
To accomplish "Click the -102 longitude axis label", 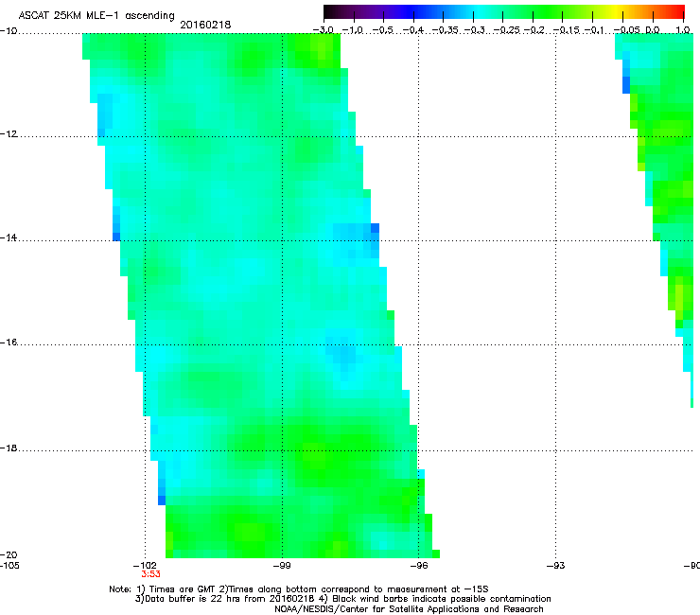I will [146, 566].
